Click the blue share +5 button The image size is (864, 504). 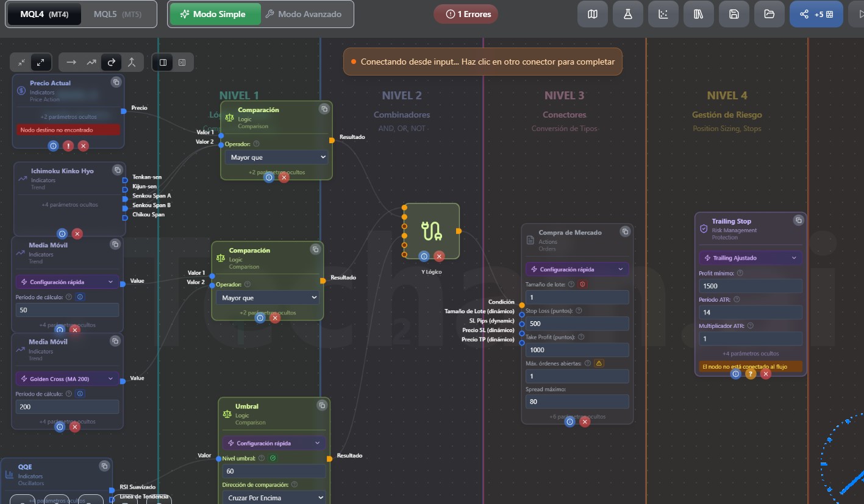point(816,14)
